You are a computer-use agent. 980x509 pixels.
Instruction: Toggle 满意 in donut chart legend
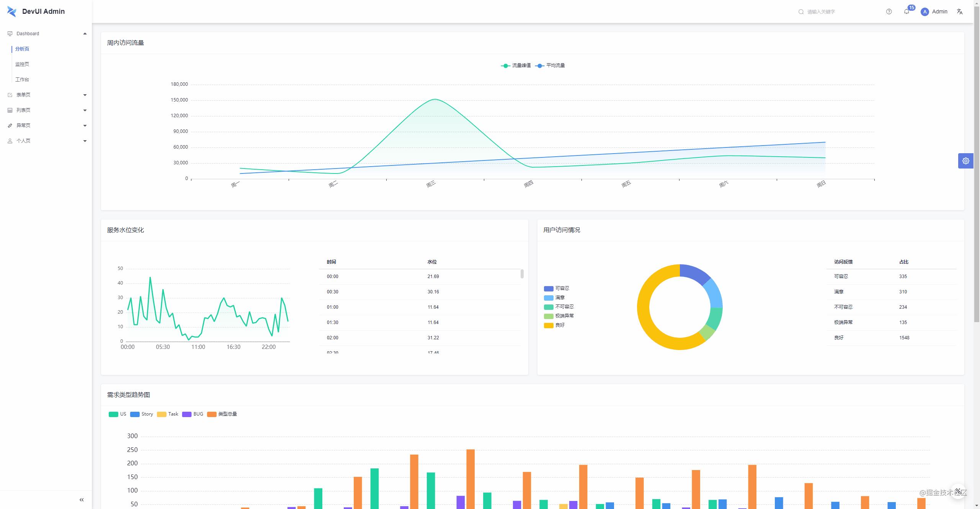click(554, 298)
